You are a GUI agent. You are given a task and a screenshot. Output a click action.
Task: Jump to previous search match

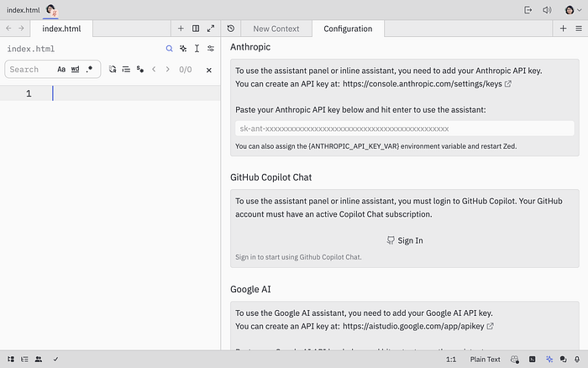tap(154, 70)
